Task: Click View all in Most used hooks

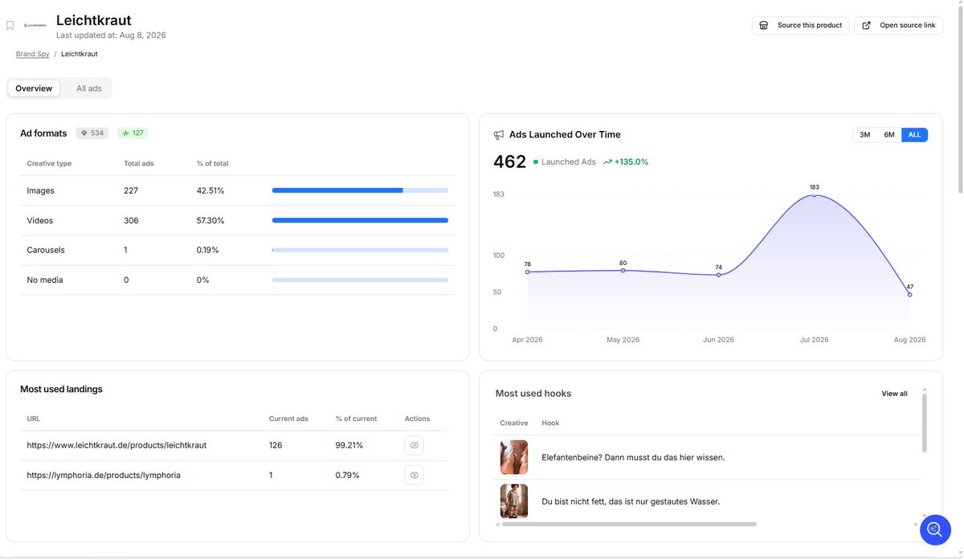Action: [x=894, y=394]
